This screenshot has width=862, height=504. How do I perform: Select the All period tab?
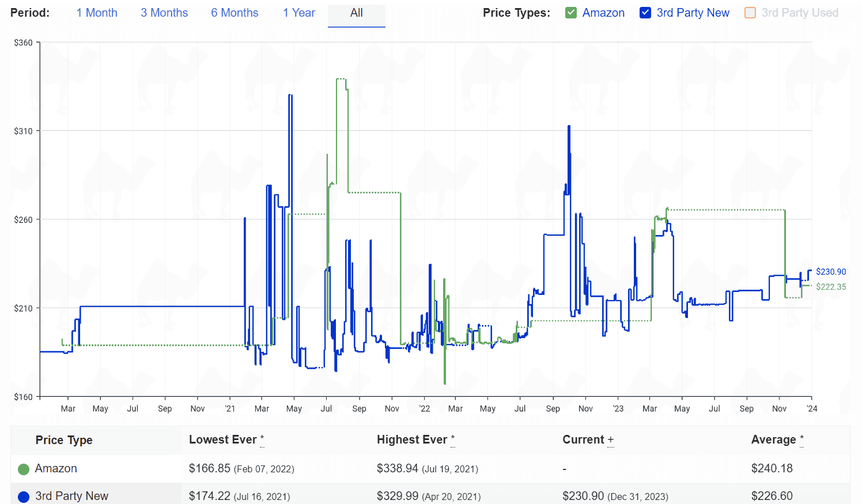point(356,13)
